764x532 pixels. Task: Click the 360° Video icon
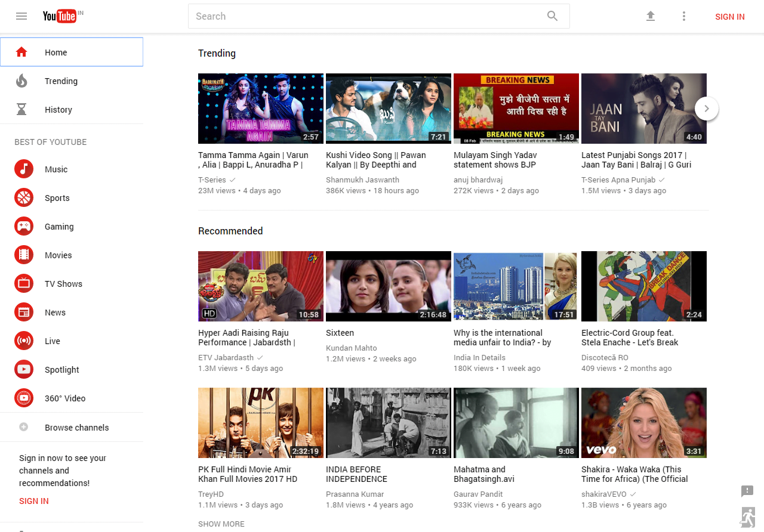[24, 398]
